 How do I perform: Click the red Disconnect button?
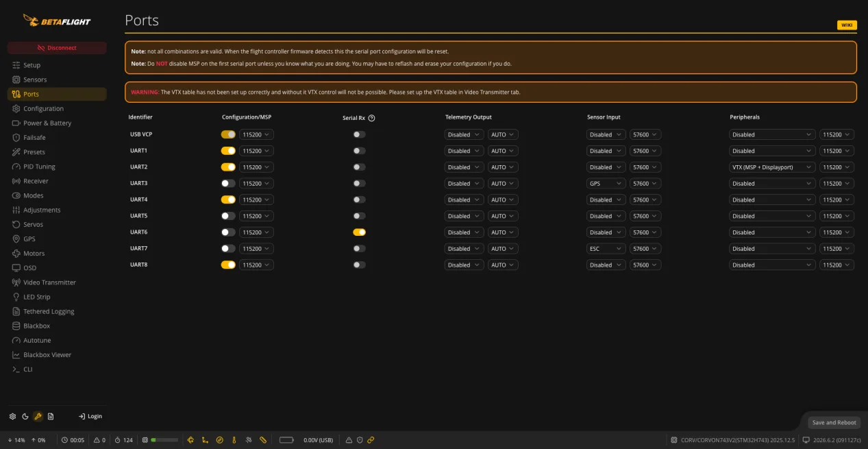57,48
